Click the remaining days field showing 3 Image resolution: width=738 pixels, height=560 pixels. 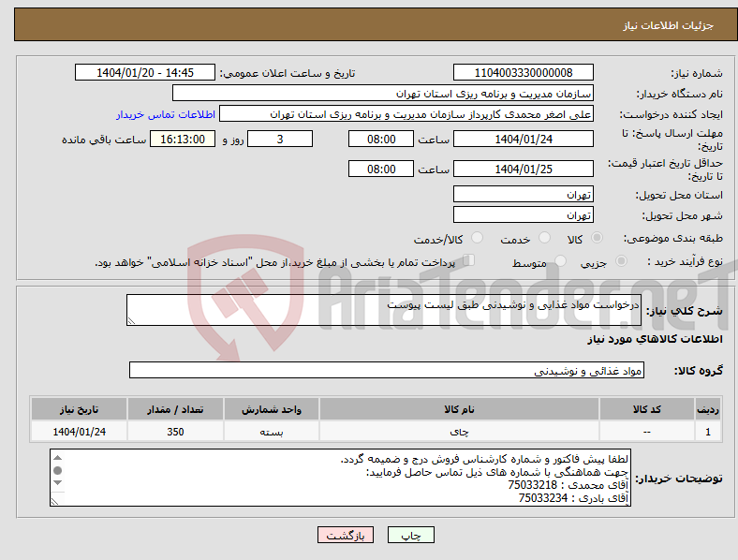(280, 140)
